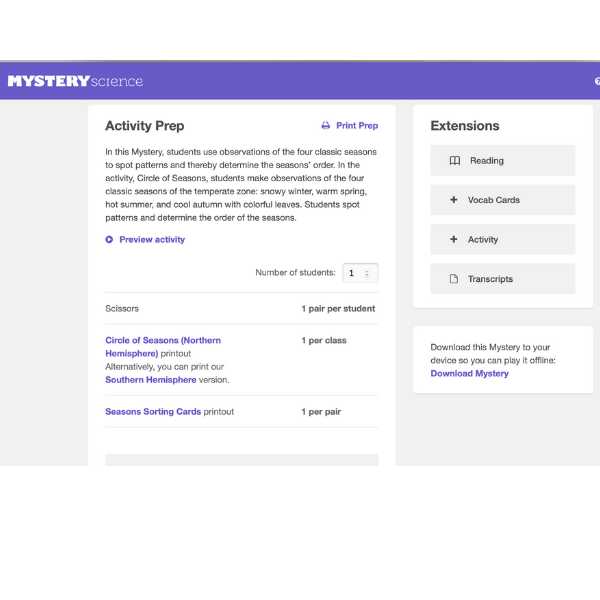Click the help question mark icon in header
The width and height of the screenshot is (600, 600).
597,81
